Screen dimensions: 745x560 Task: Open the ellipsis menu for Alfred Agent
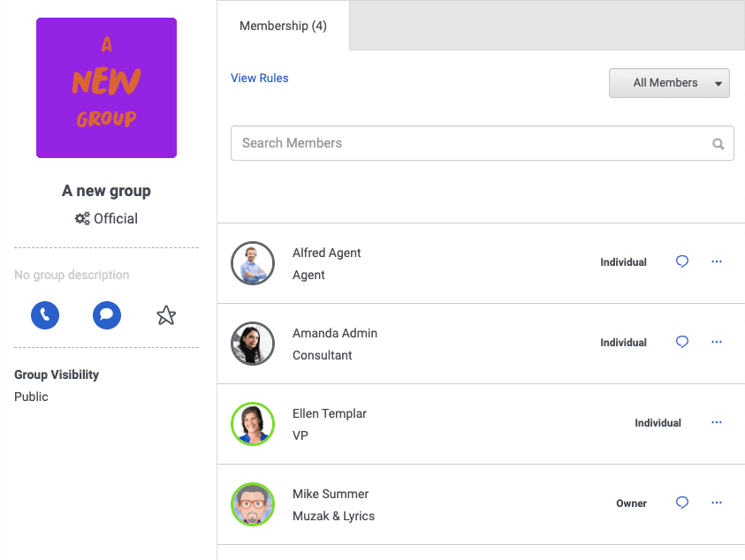[x=716, y=261]
